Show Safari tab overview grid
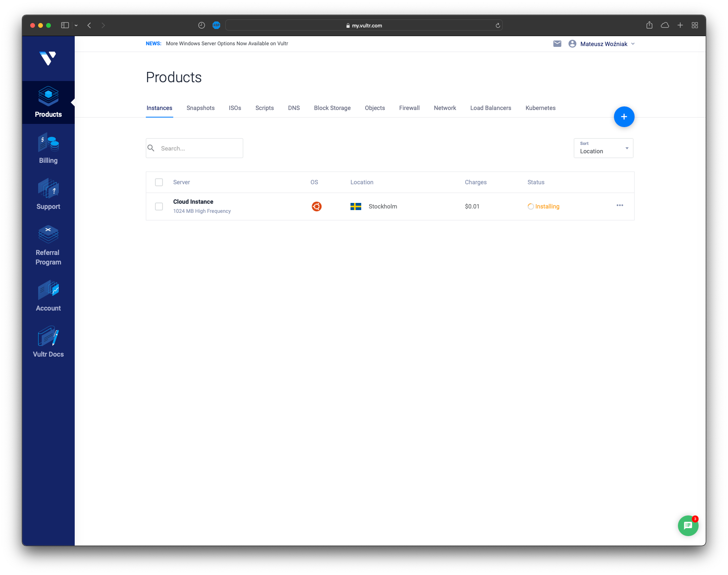 point(695,25)
